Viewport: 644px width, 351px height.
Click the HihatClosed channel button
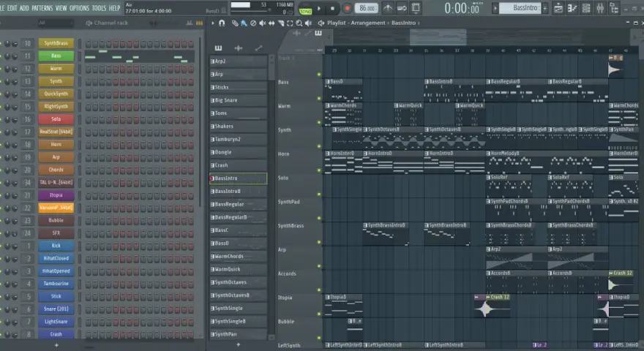pyautogui.click(x=56, y=258)
